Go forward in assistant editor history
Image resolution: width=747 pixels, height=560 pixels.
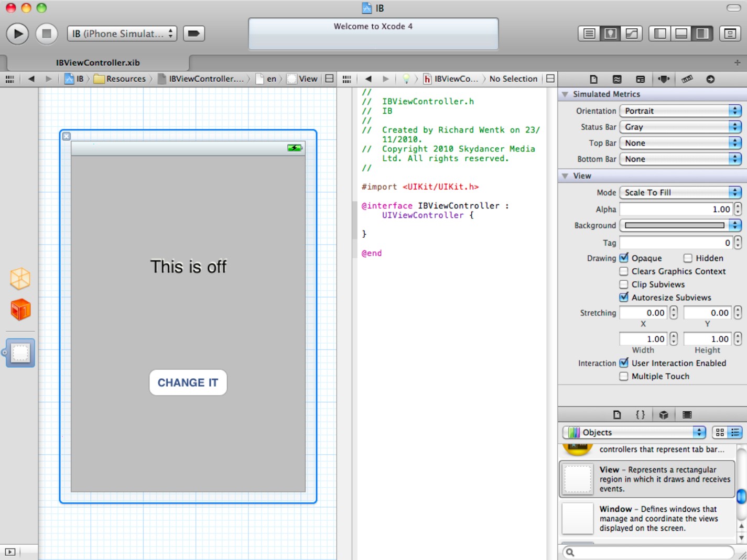[x=386, y=79]
